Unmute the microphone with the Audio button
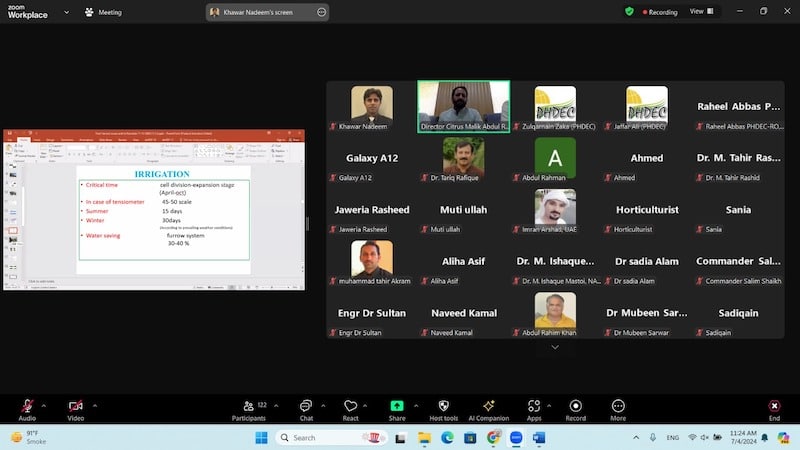Viewport: 800px width, 450px height. coord(27,409)
